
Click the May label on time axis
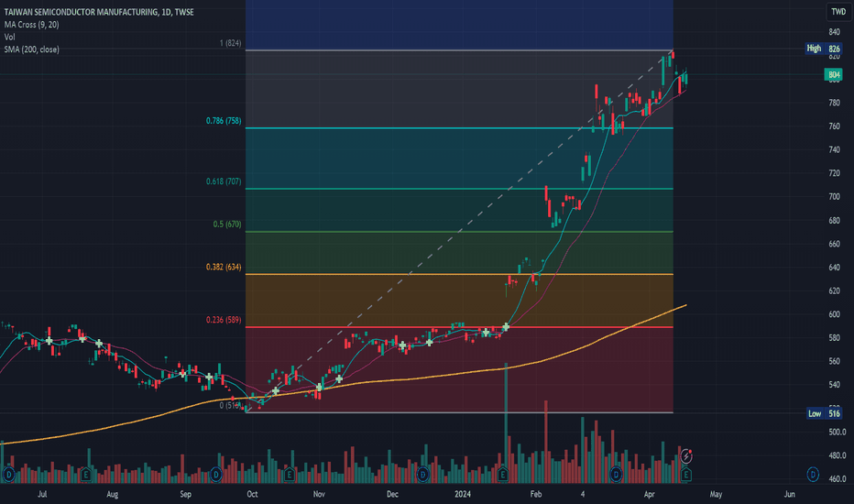click(716, 494)
